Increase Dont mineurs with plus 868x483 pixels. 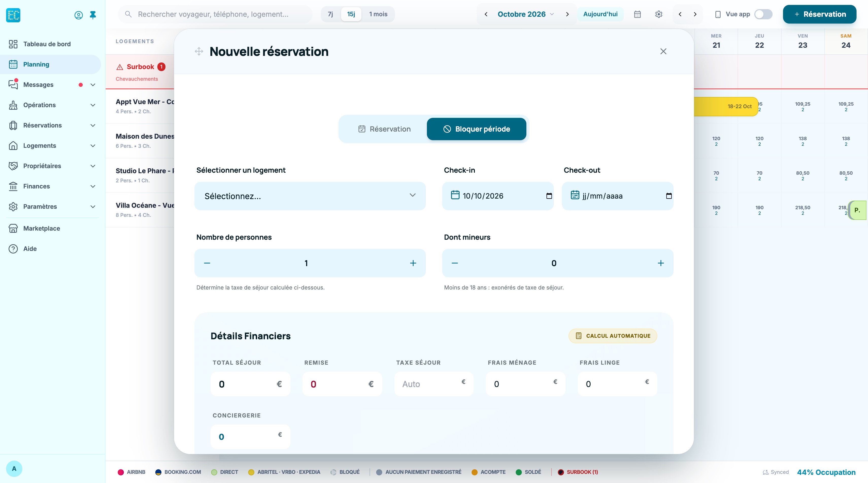point(661,263)
